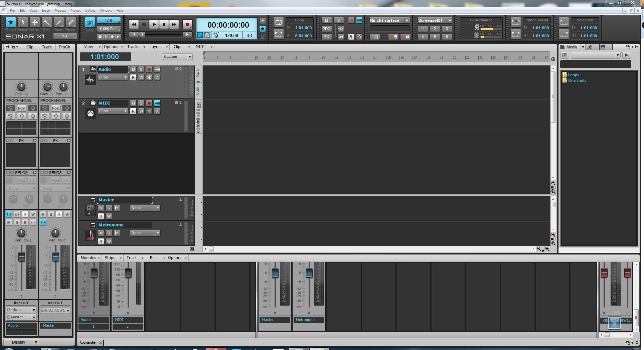
Task: Solo the Metronome bus
Action: point(109,233)
